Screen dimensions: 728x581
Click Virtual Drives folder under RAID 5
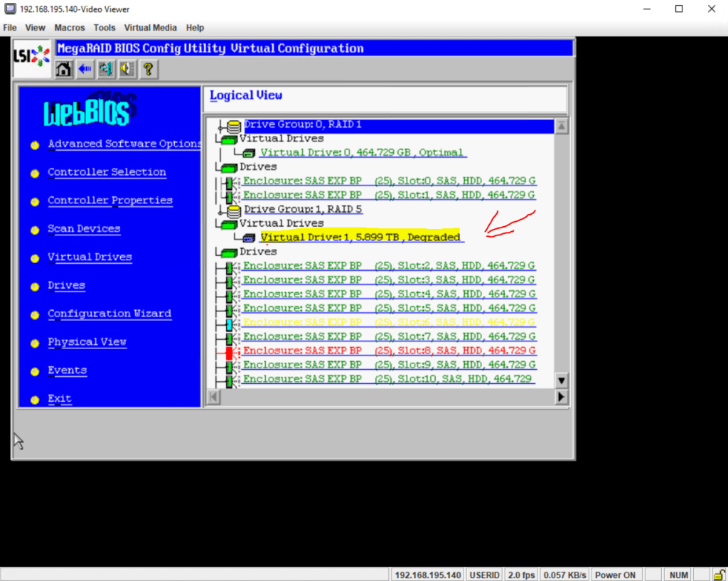(229, 224)
